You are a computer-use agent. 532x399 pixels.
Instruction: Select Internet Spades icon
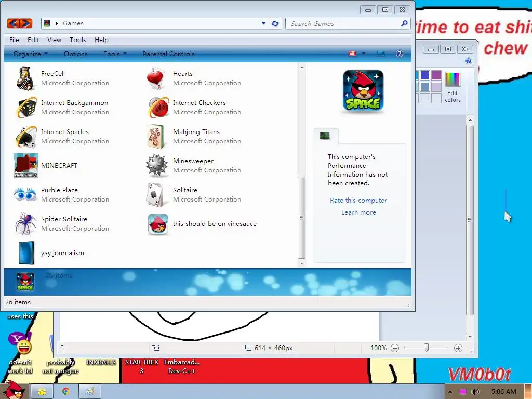pyautogui.click(x=26, y=137)
